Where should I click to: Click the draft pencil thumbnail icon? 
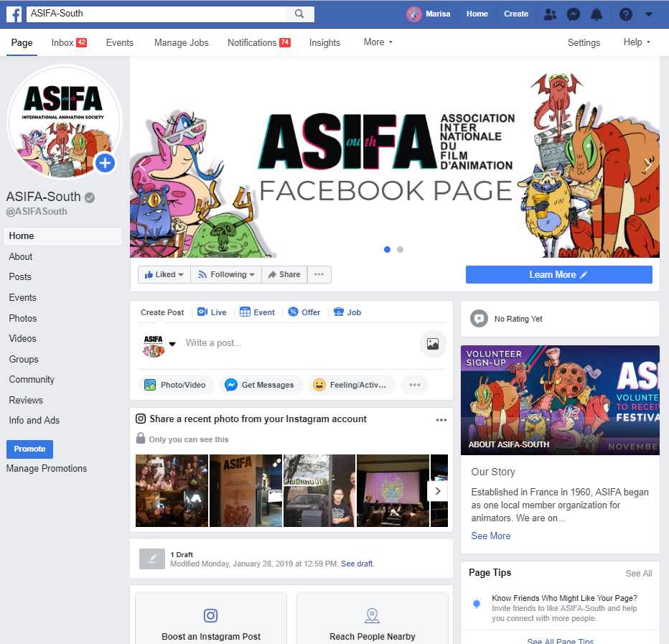(152, 559)
